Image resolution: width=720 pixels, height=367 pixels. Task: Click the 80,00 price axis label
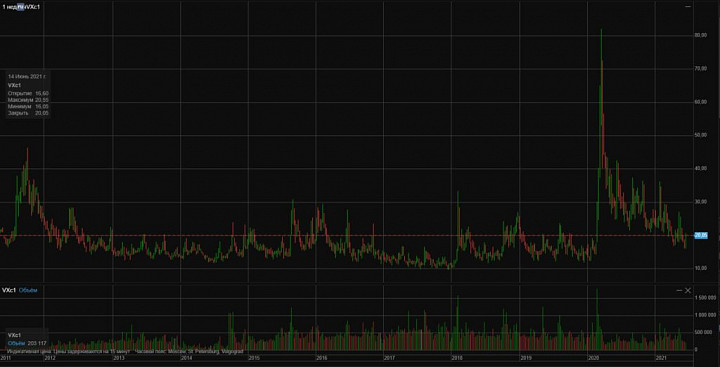[x=701, y=35]
